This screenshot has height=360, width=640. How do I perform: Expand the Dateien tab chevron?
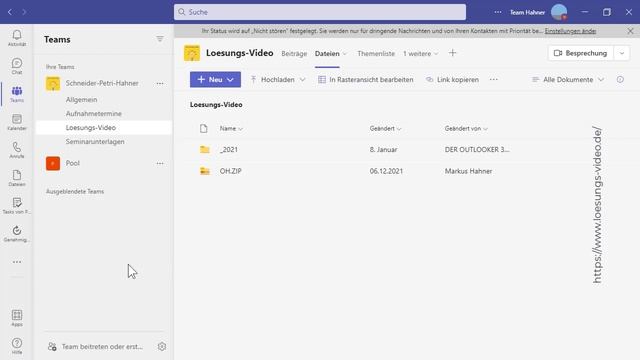(x=344, y=54)
